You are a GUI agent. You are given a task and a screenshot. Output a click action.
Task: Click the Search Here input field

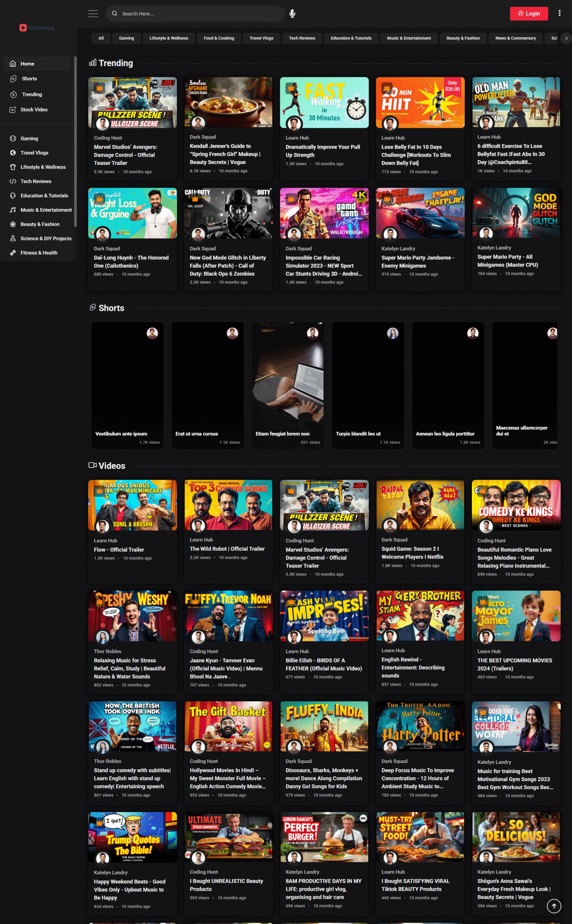pos(200,14)
